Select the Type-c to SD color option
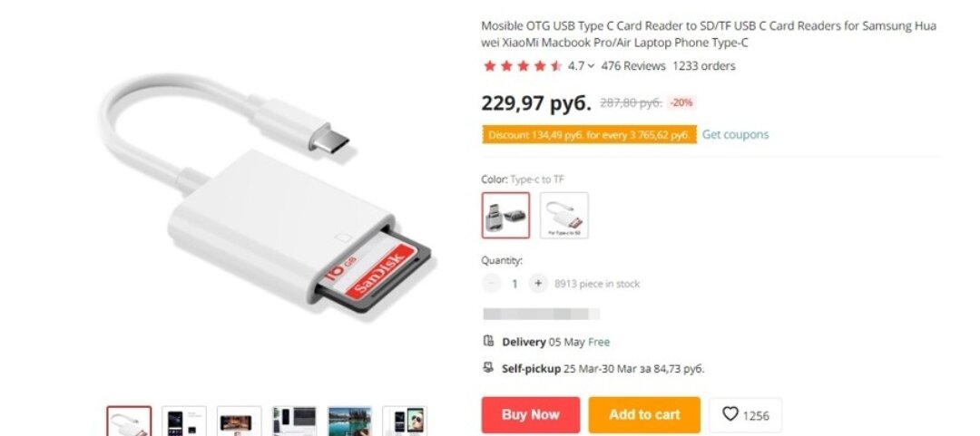 pos(563,215)
